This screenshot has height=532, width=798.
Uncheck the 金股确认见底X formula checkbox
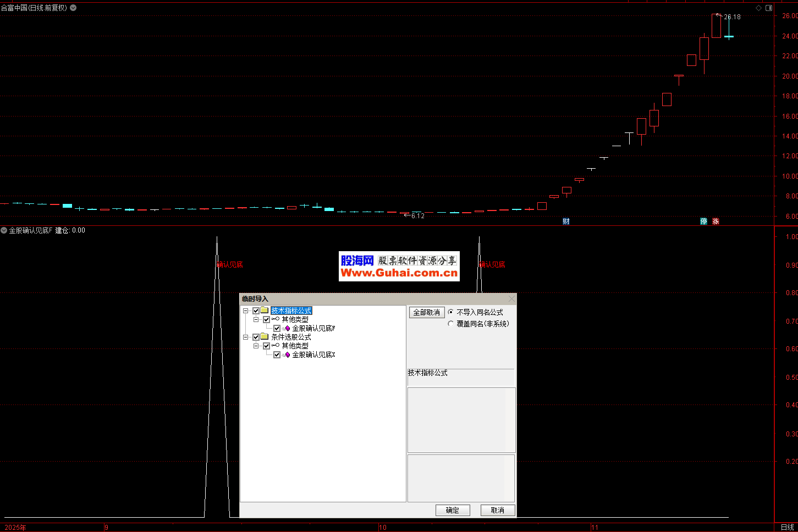coord(277,354)
